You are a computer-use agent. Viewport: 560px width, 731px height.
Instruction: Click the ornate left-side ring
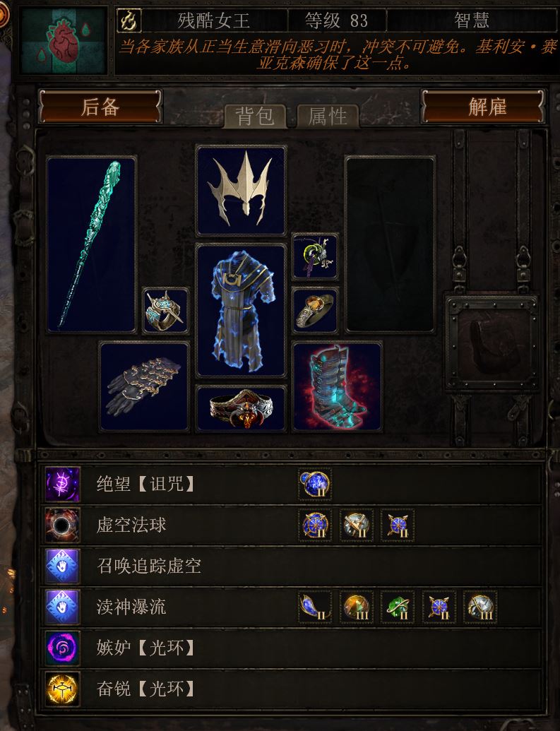pos(165,310)
